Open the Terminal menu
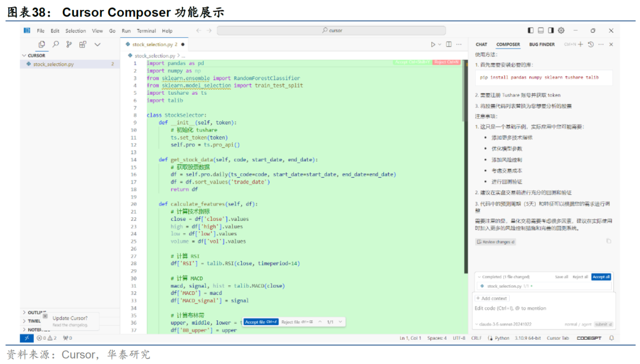Image resolution: width=640 pixels, height=364 pixels. (x=146, y=31)
